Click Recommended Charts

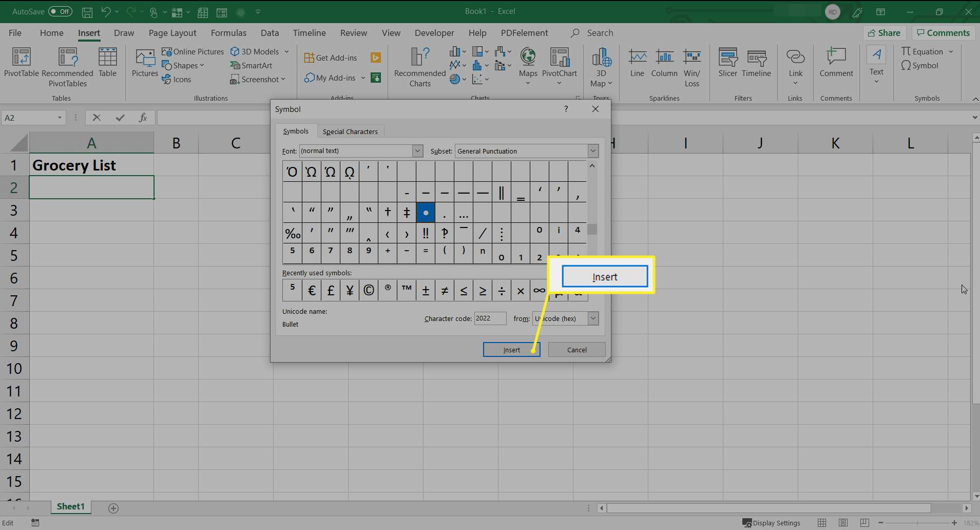420,67
